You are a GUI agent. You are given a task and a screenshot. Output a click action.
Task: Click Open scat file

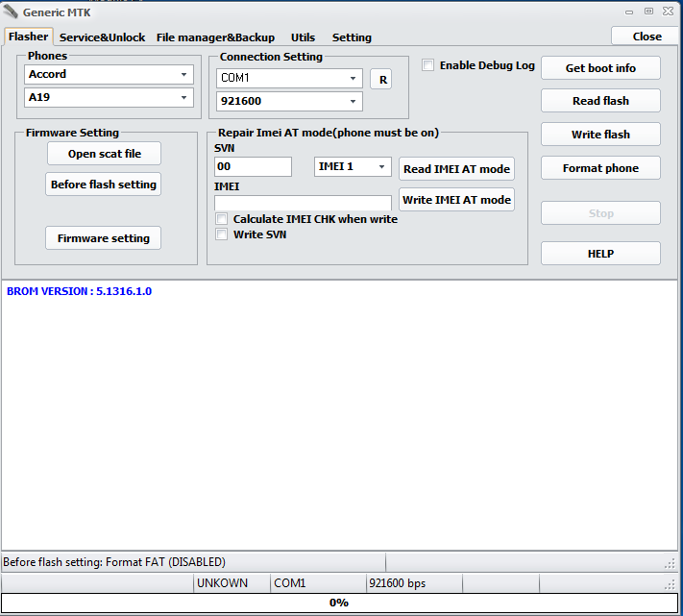click(x=104, y=154)
